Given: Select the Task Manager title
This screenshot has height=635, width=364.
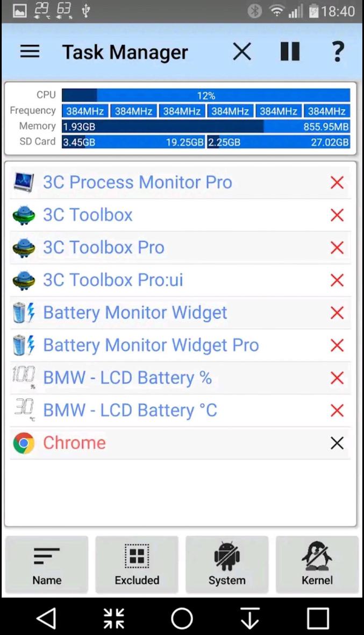Looking at the screenshot, I should 125,51.
